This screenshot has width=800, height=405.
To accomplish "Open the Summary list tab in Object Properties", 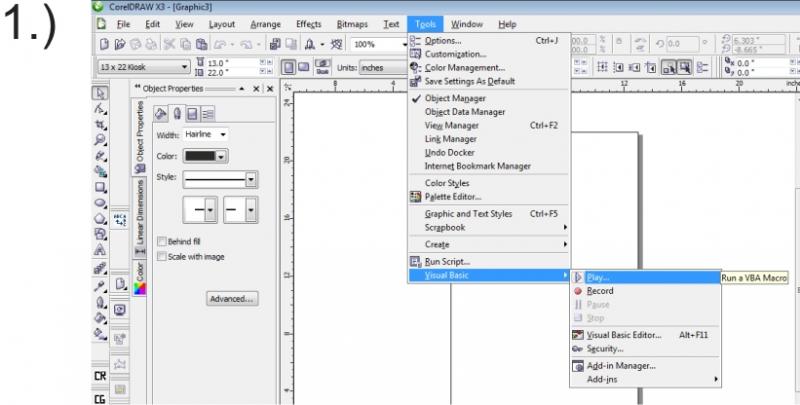I will click(208, 113).
